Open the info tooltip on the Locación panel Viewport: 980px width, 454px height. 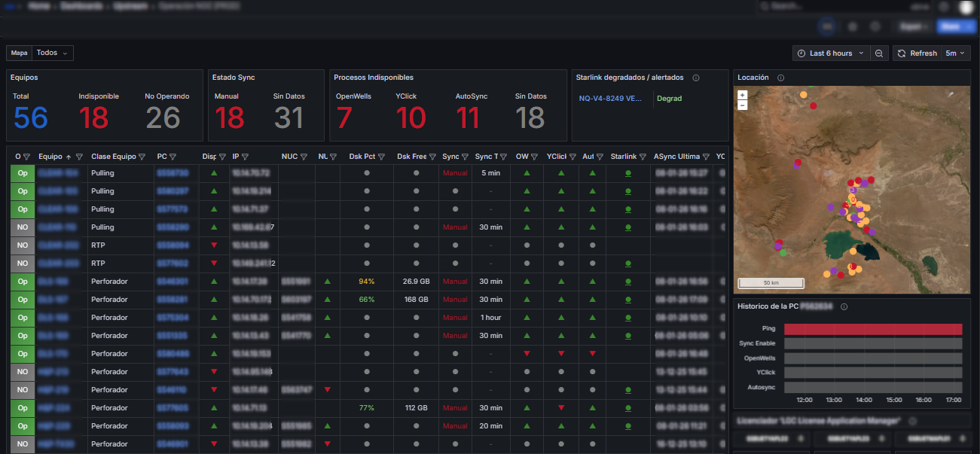pos(780,77)
